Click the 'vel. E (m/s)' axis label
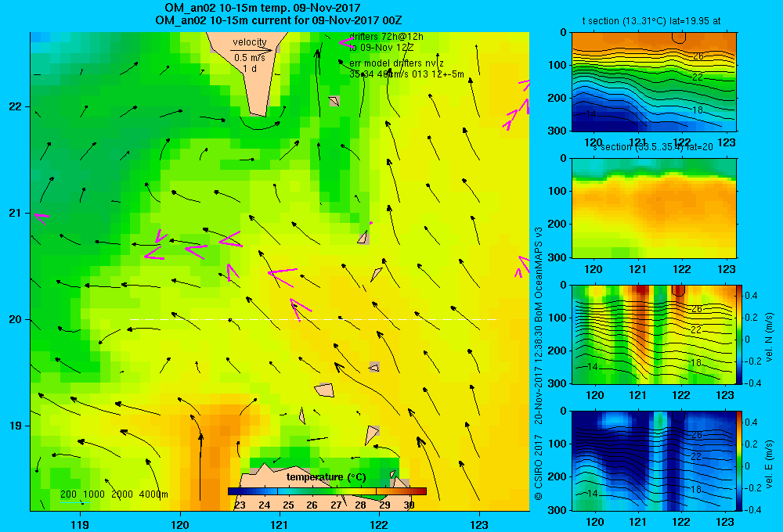This screenshot has height=532, width=783. point(770,464)
